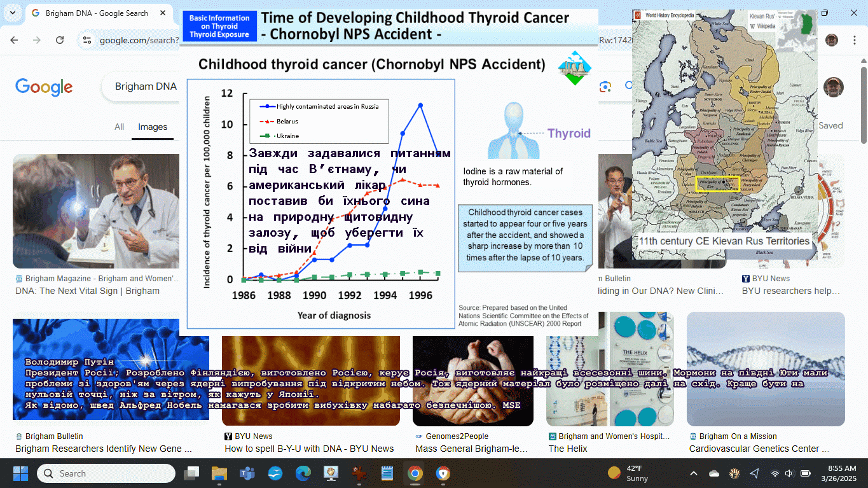Click in the taskbar Search box
Image resolution: width=868 pixels, height=488 pixels.
tap(106, 473)
